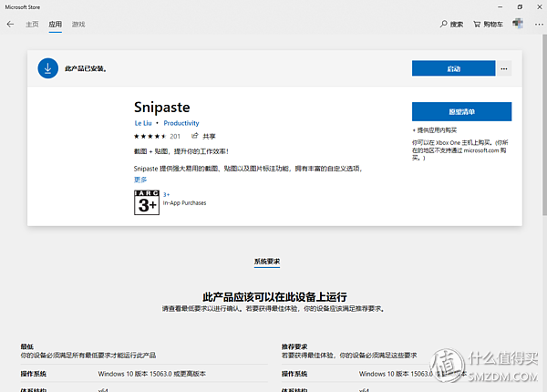The width and height of the screenshot is (547, 392).
Task: Select the 系统要求 section tab
Action: click(267, 262)
